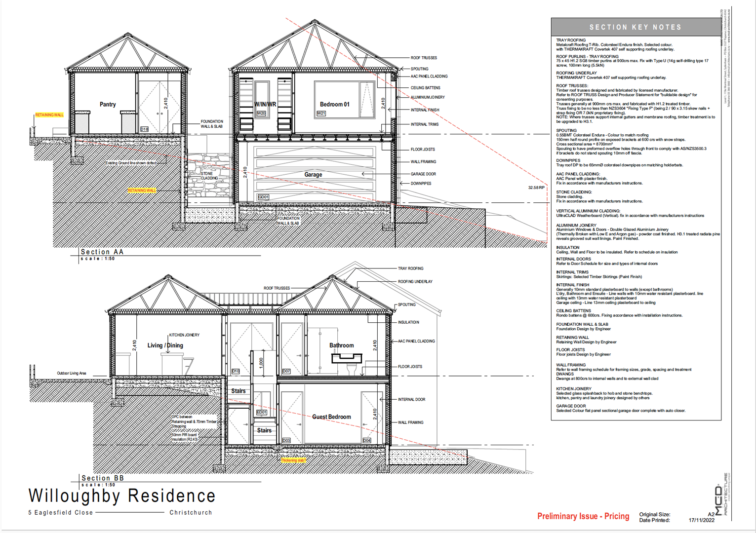Select 'Preliminary Issue - Pricing' red text
The width and height of the screenshot is (756, 533).
[583, 516]
